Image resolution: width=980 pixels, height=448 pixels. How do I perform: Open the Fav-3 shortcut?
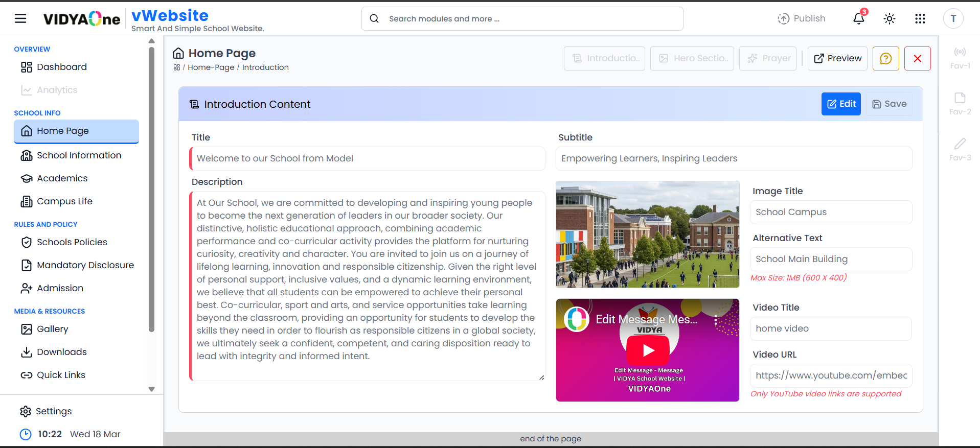(960, 150)
